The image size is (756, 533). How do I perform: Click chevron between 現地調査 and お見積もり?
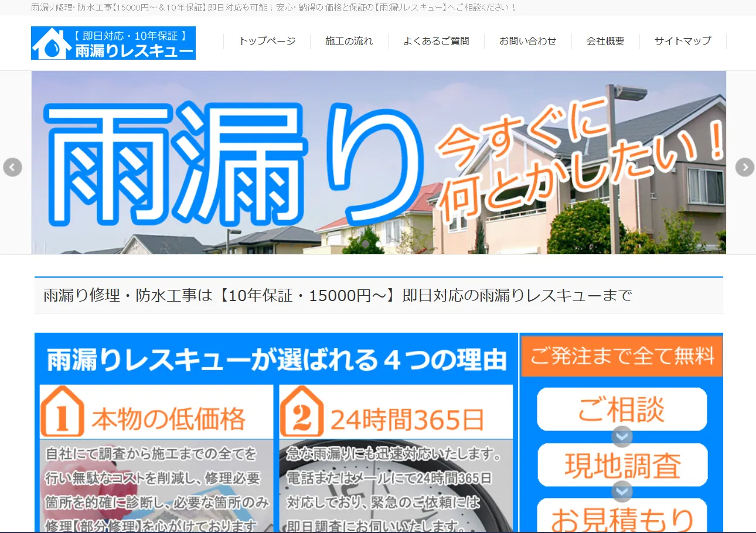tap(622, 491)
